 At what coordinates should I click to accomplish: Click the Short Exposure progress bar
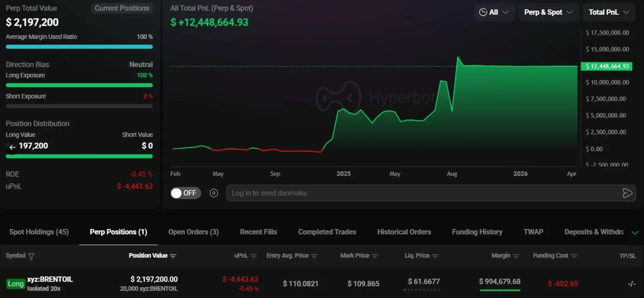(x=79, y=106)
